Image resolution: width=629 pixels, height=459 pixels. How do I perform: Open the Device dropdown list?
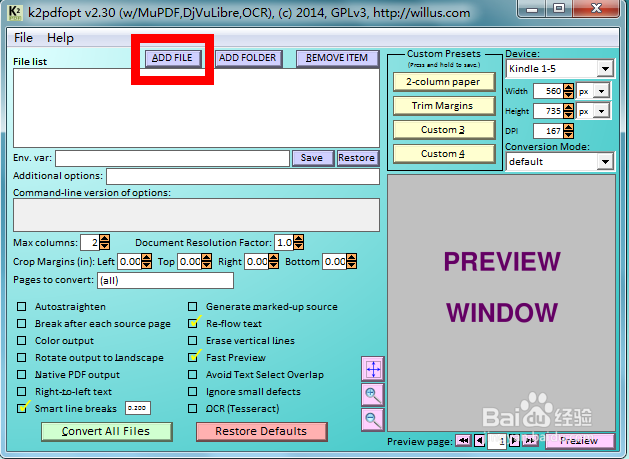pyautogui.click(x=605, y=69)
